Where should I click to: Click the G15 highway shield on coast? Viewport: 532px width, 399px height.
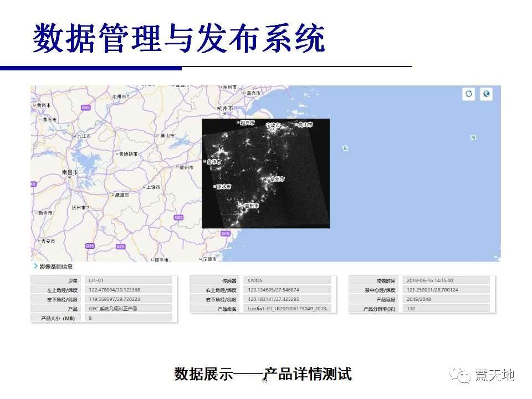(x=225, y=234)
